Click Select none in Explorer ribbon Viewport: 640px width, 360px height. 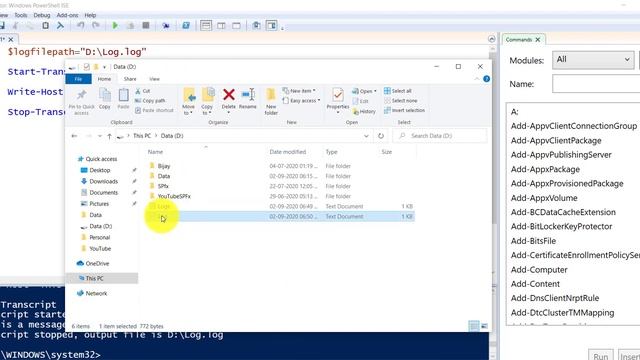click(400, 100)
